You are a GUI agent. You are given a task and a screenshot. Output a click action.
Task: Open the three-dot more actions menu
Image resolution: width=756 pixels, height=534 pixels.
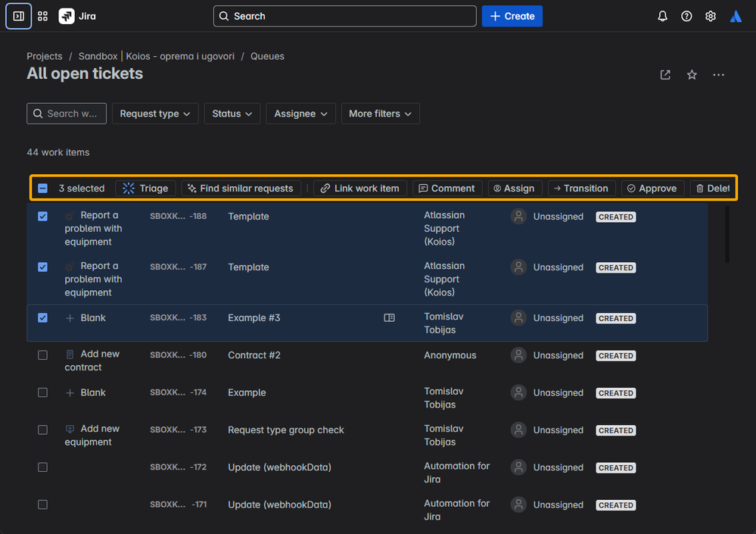718,75
